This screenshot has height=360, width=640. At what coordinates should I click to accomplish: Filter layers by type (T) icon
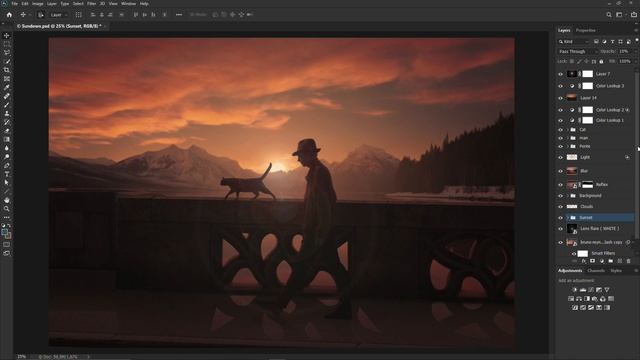tap(612, 42)
